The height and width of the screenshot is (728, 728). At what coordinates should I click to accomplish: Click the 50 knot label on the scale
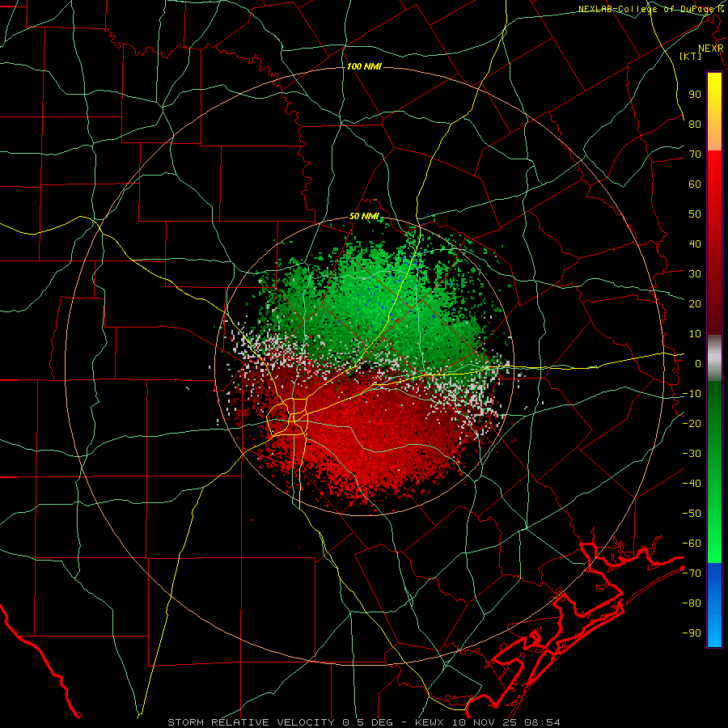[695, 214]
